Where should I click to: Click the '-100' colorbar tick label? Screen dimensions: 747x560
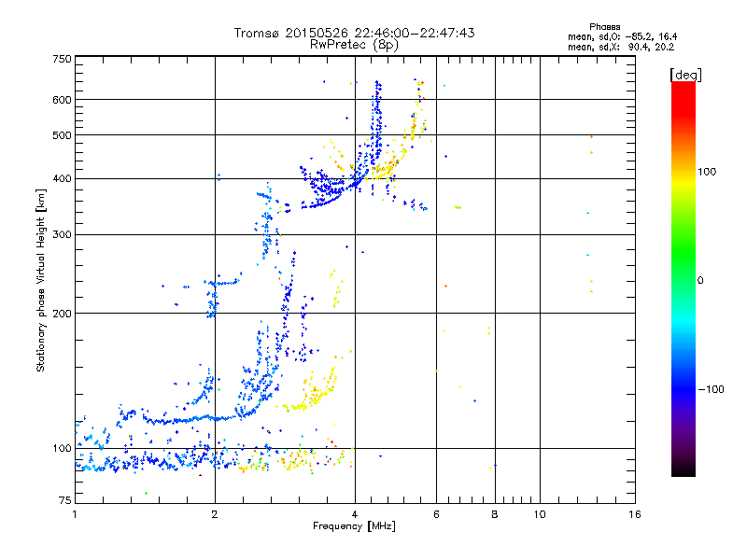(711, 389)
